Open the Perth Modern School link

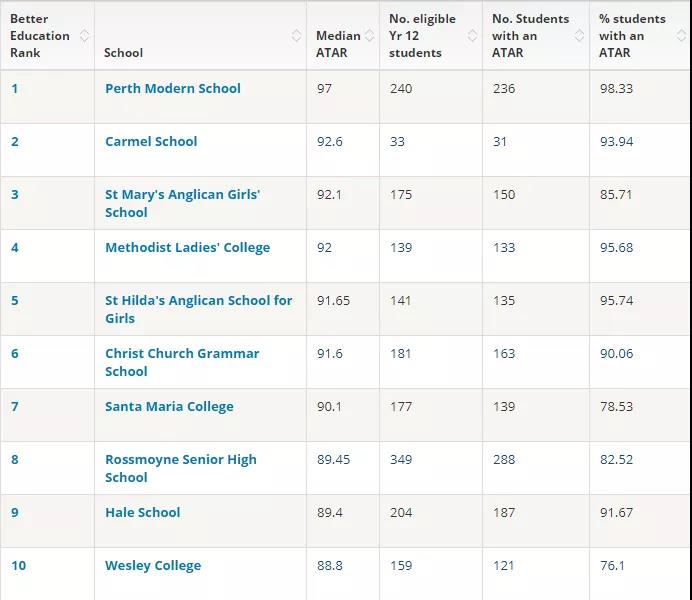pyautogui.click(x=172, y=88)
